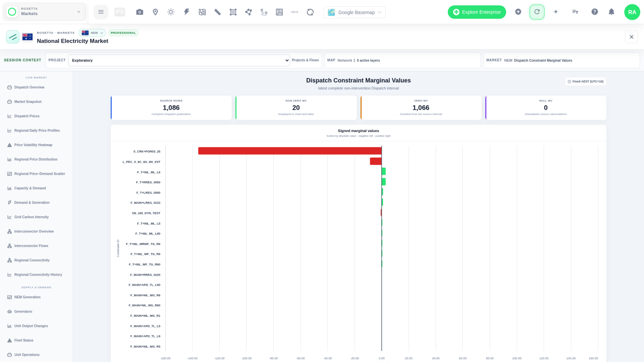Click the highlighted refresh button
644x362 pixels.
[x=537, y=12]
